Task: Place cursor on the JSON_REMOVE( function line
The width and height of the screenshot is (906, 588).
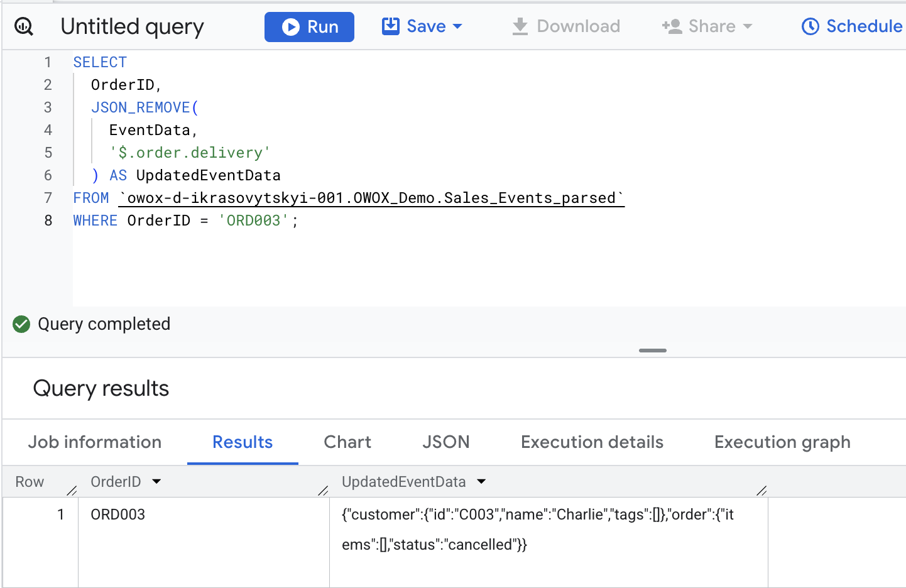Action: pyautogui.click(x=145, y=107)
